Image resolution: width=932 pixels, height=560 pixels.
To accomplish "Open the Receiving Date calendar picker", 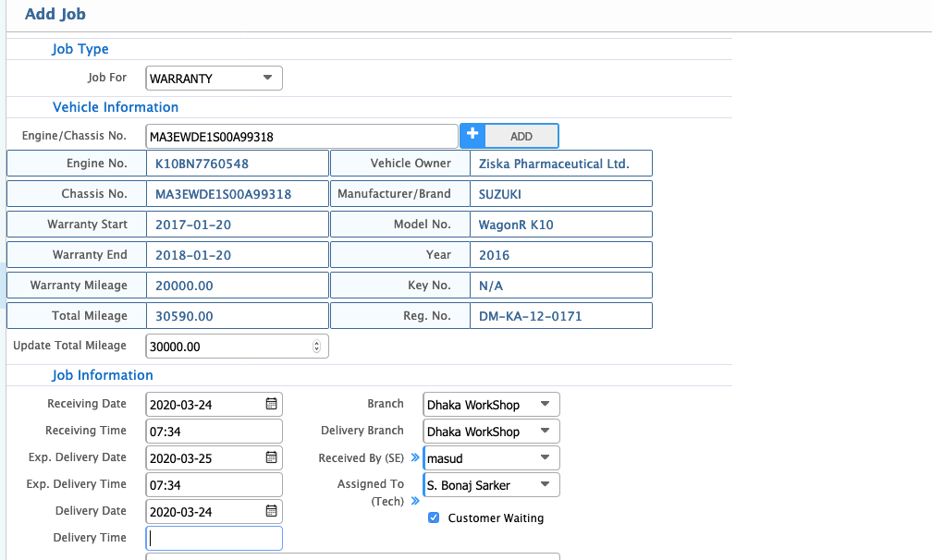I will [271, 404].
